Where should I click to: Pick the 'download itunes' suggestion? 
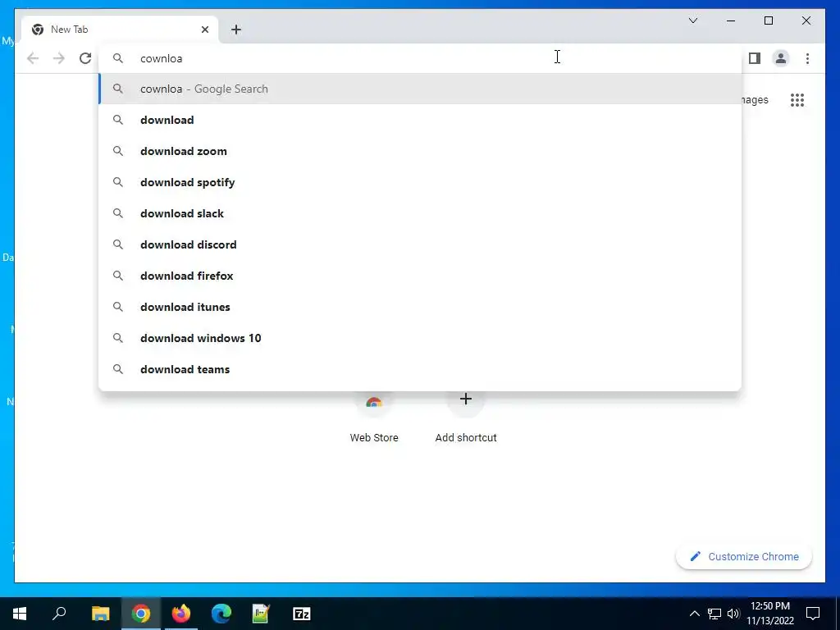tap(420, 307)
